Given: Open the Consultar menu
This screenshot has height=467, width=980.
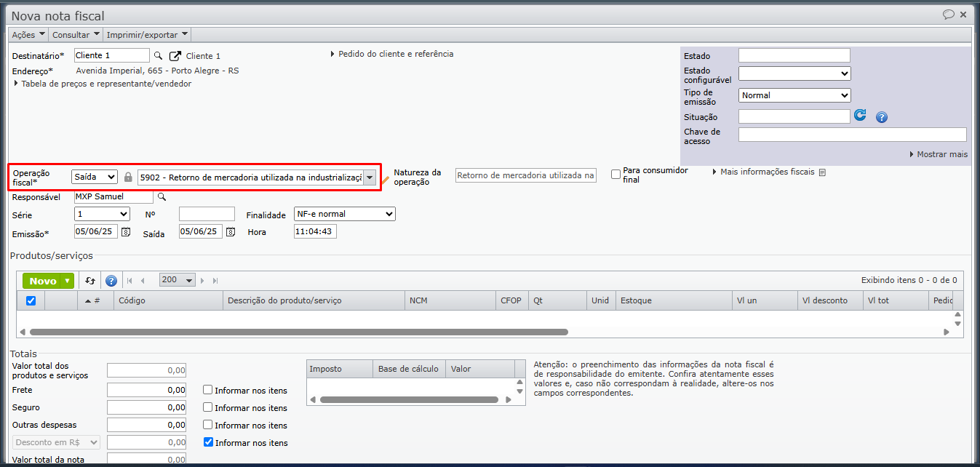Looking at the screenshot, I should point(76,34).
